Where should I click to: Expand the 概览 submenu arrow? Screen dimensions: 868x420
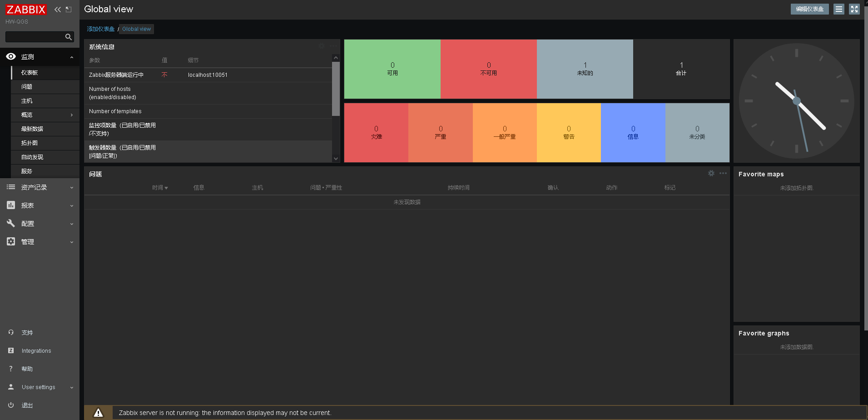coord(72,115)
